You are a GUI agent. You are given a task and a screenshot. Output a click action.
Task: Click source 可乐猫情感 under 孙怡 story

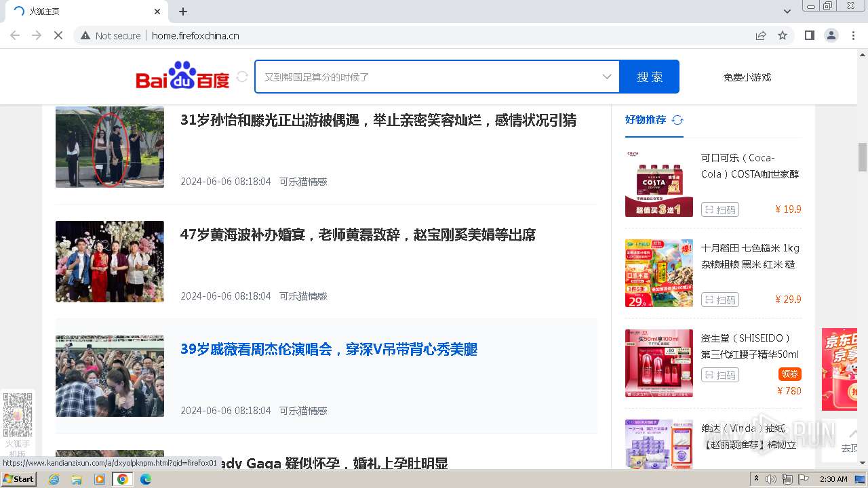[x=303, y=182]
